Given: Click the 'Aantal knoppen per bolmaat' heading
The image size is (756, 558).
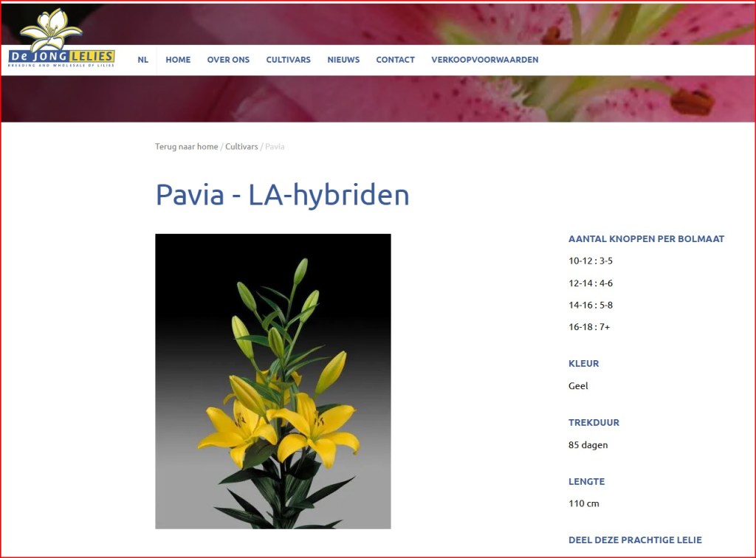Looking at the screenshot, I should (x=646, y=239).
